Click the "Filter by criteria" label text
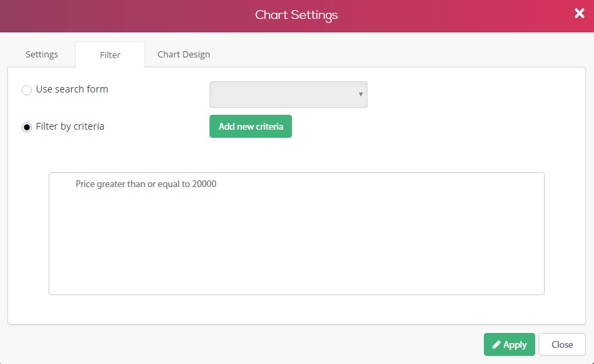Image resolution: width=594 pixels, height=364 pixels. (x=70, y=126)
